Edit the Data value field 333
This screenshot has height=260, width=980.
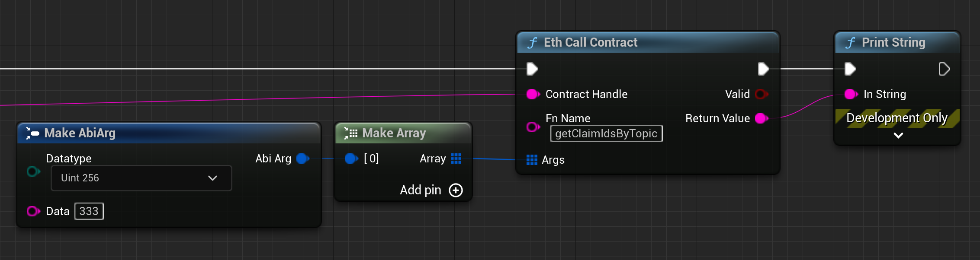click(x=89, y=211)
